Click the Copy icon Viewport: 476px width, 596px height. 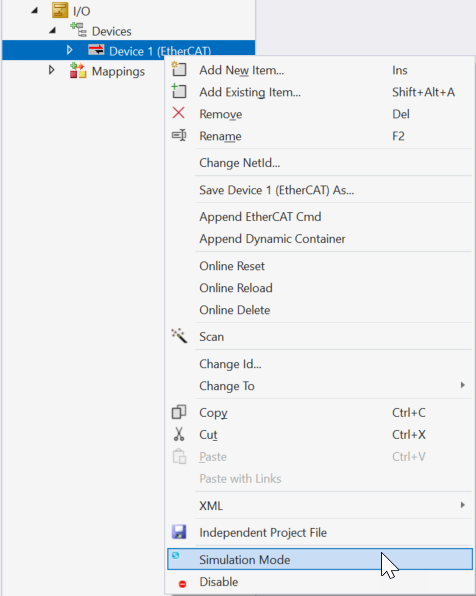coord(179,412)
